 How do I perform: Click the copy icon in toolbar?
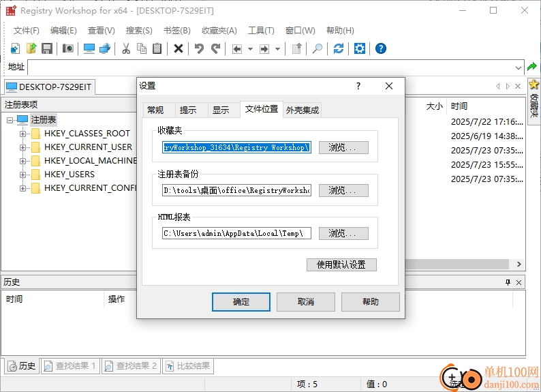pyautogui.click(x=142, y=48)
